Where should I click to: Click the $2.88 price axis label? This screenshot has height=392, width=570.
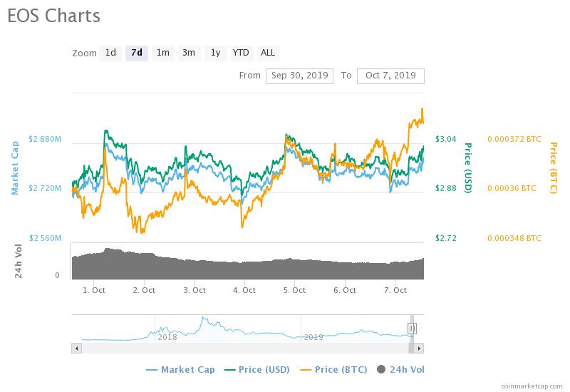tap(446, 188)
